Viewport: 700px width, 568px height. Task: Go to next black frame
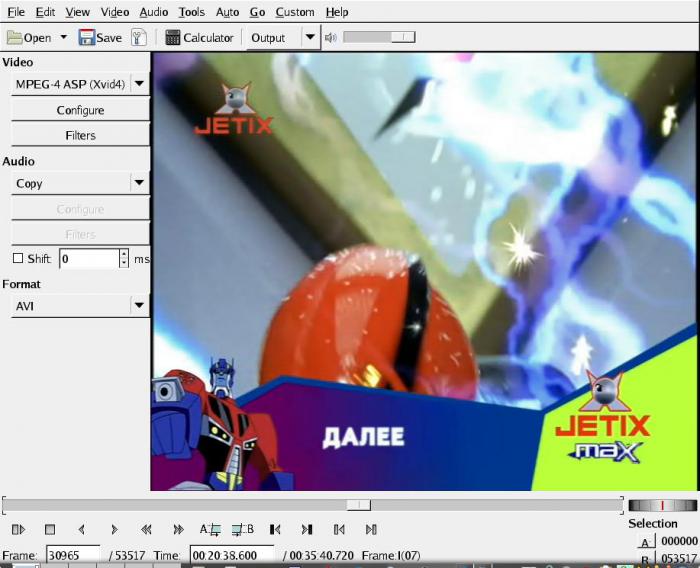[x=307, y=530]
